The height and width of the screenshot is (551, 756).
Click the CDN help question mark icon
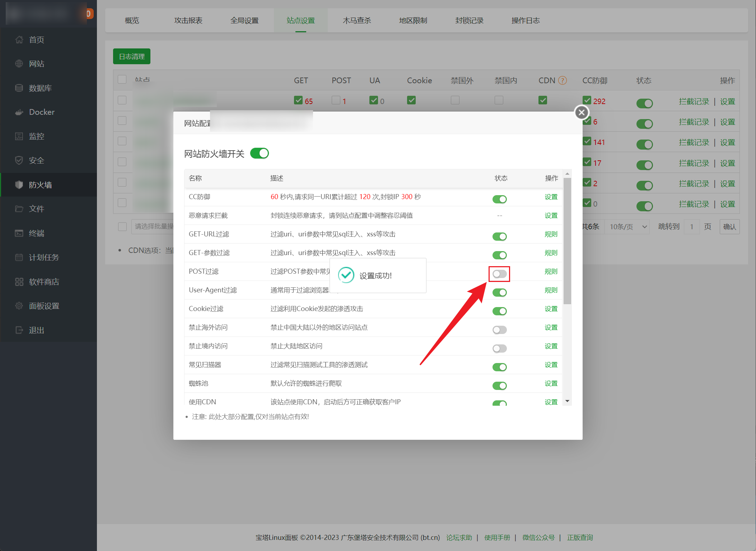pos(563,80)
